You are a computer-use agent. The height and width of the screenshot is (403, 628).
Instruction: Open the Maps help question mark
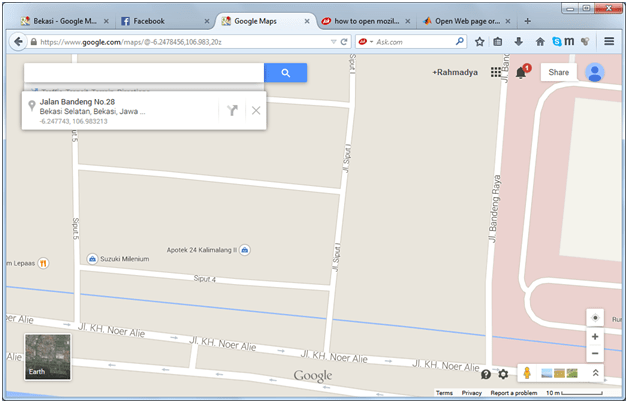click(x=486, y=374)
